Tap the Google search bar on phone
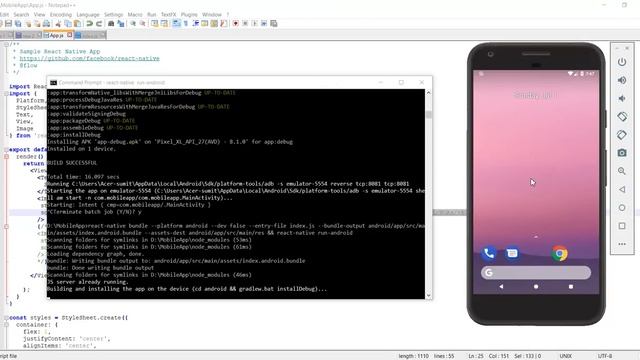Screen dimensions: 640x360 (536, 273)
